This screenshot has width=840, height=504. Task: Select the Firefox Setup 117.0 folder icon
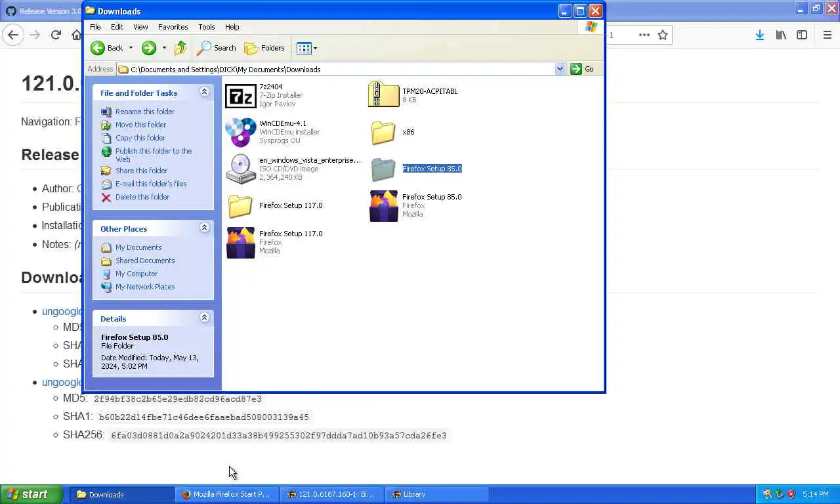pyautogui.click(x=240, y=206)
